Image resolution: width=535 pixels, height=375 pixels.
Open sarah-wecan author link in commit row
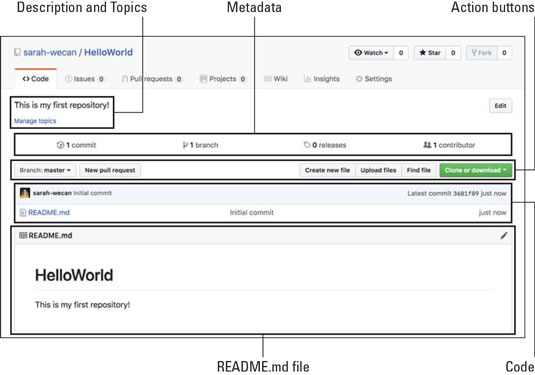coord(52,193)
